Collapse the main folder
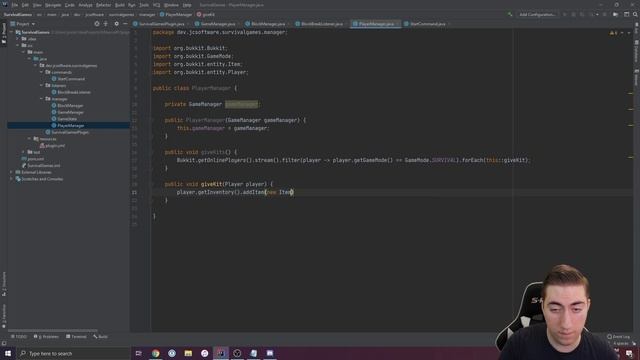Image resolution: width=640 pixels, height=360 pixels. point(24,52)
